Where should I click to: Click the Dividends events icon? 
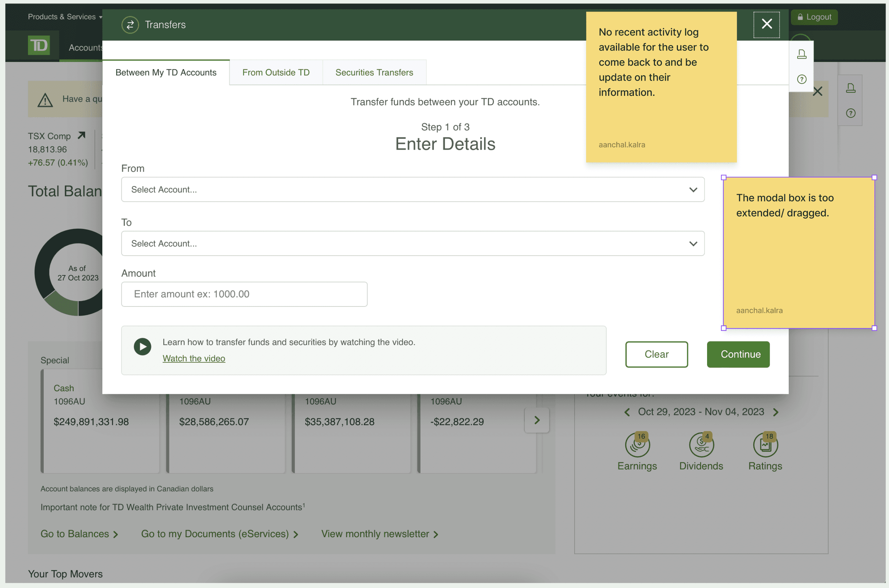(x=701, y=445)
